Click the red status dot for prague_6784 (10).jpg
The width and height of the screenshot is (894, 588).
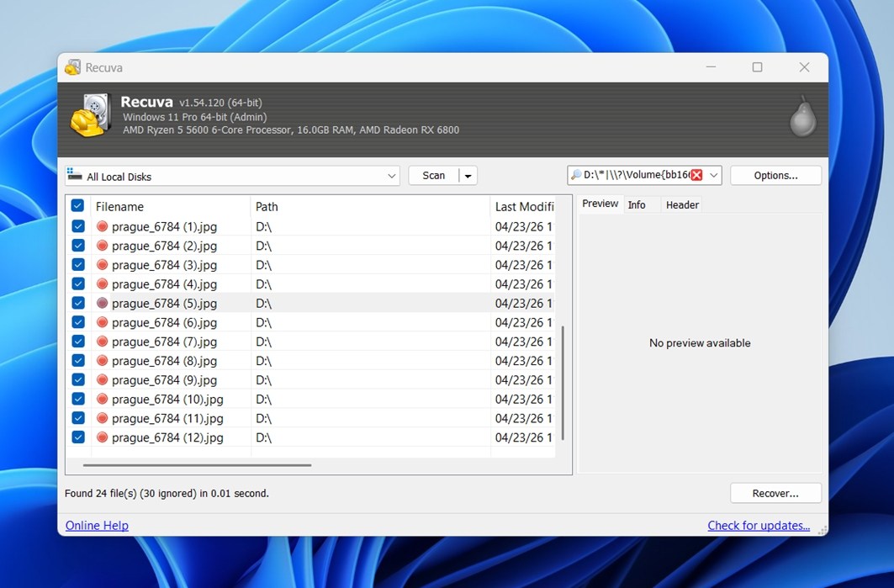[x=102, y=400]
